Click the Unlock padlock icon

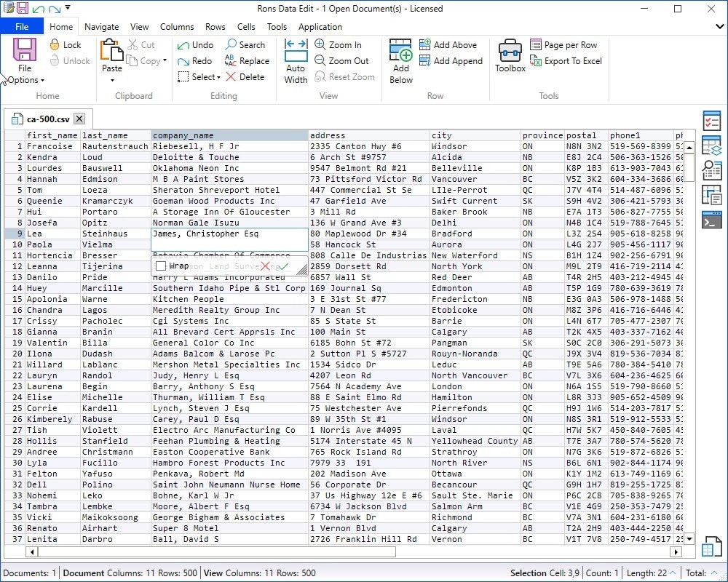55,61
